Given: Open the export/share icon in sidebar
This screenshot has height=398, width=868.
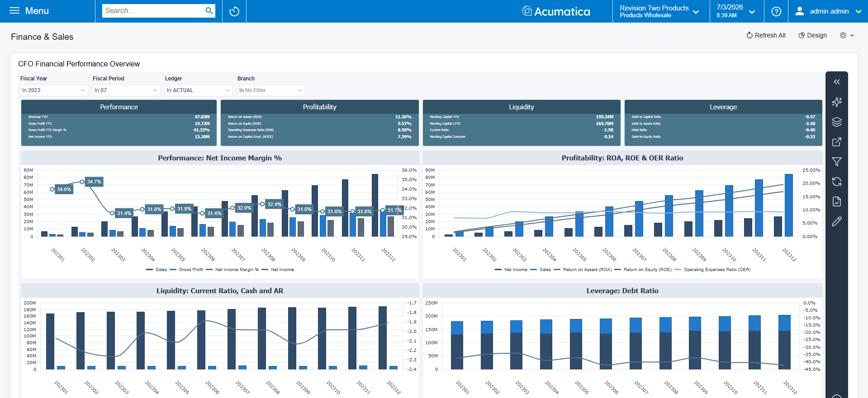Looking at the screenshot, I should pos(837,142).
